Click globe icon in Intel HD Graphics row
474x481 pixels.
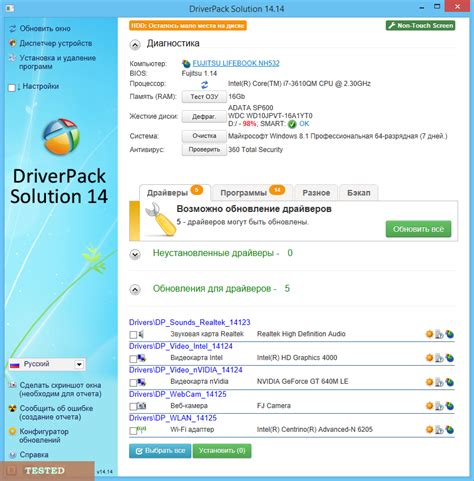coord(450,358)
